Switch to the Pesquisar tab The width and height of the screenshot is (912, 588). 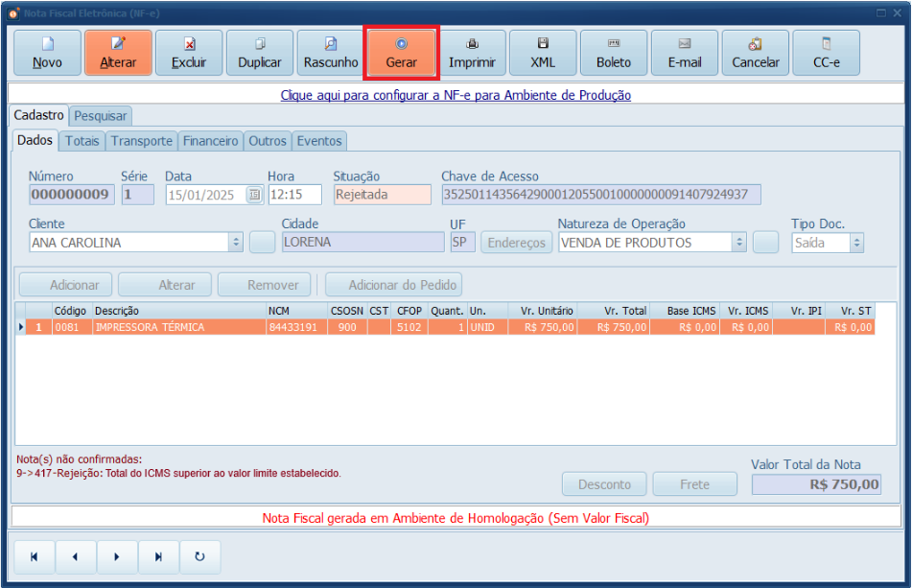click(100, 115)
